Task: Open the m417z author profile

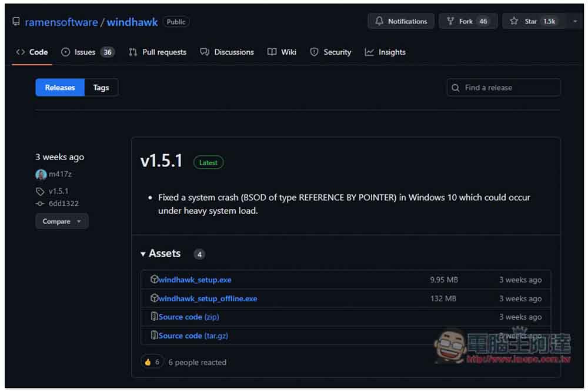Action: click(61, 174)
